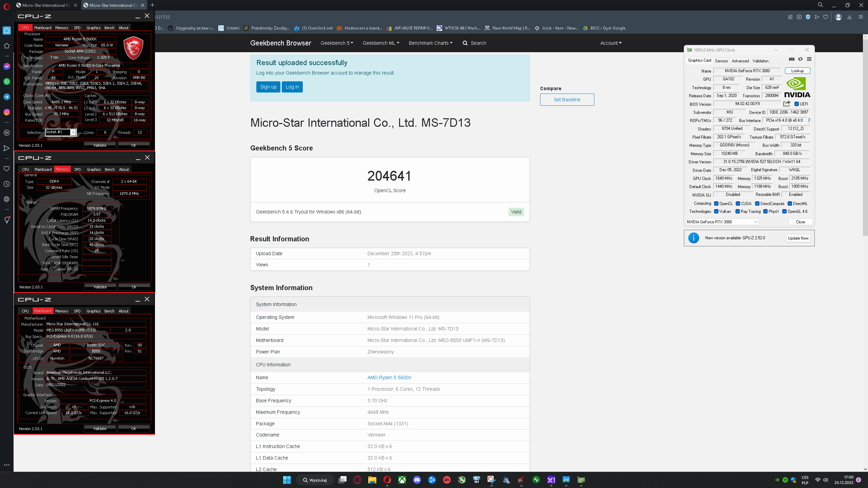Screen dimensions: 868x488
Task: Click the Opera pinboard pin icon
Action: 790,17
